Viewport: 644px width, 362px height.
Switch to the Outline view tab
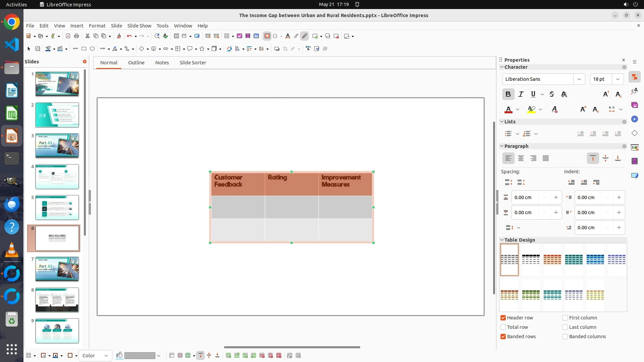(136, 63)
